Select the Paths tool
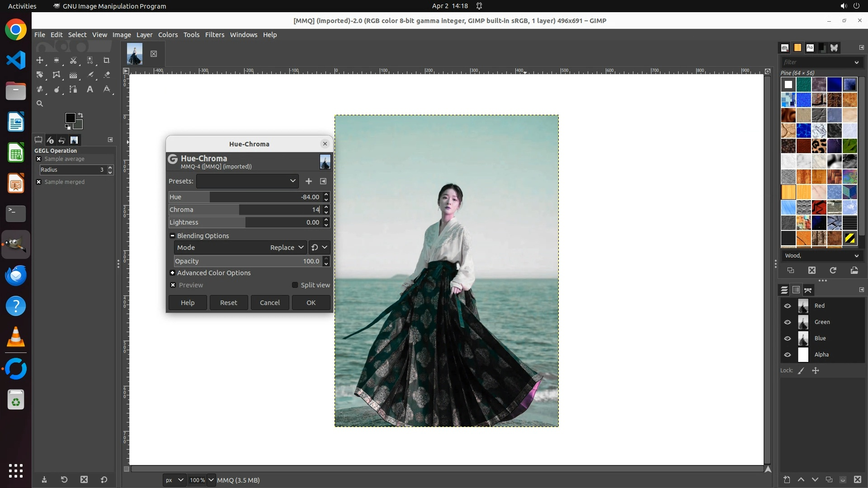 click(x=73, y=89)
